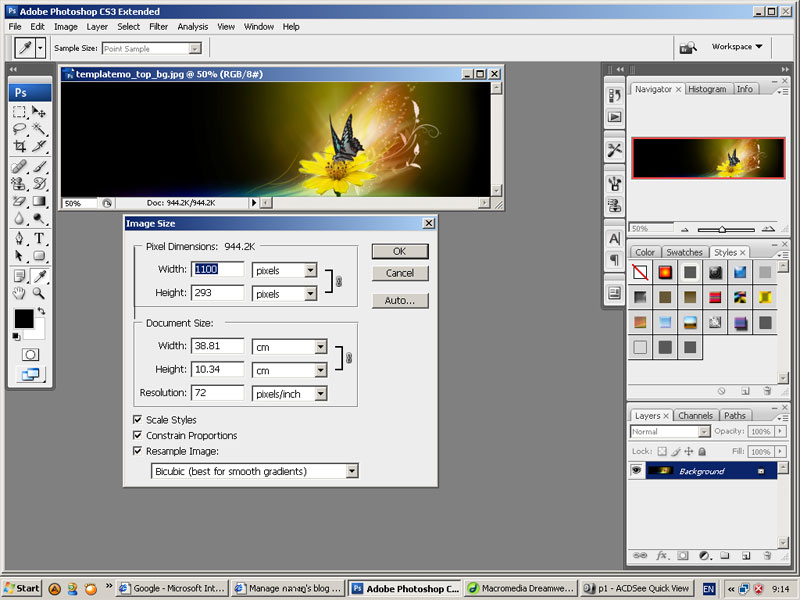This screenshot has height=600, width=800.
Task: Open Eyedropper tool preset picker arrow
Action: (40, 48)
